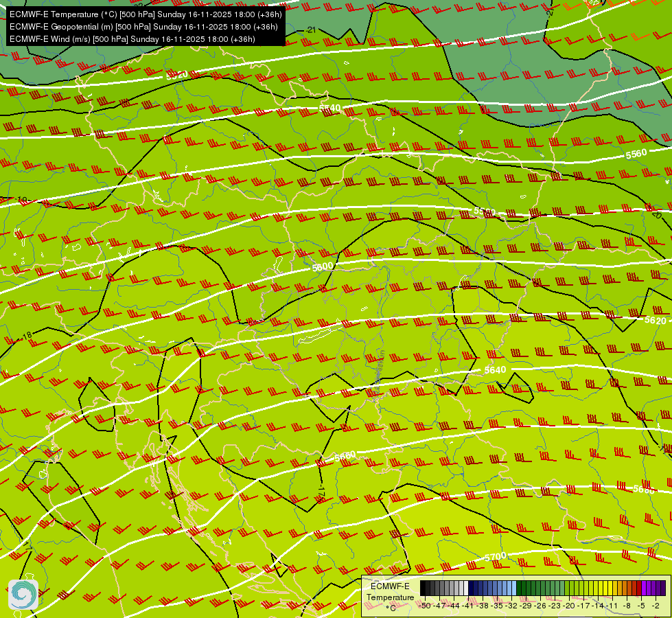This screenshot has height=618, width=672.
Task: Click the -2 legend tick label
Action: (656, 606)
